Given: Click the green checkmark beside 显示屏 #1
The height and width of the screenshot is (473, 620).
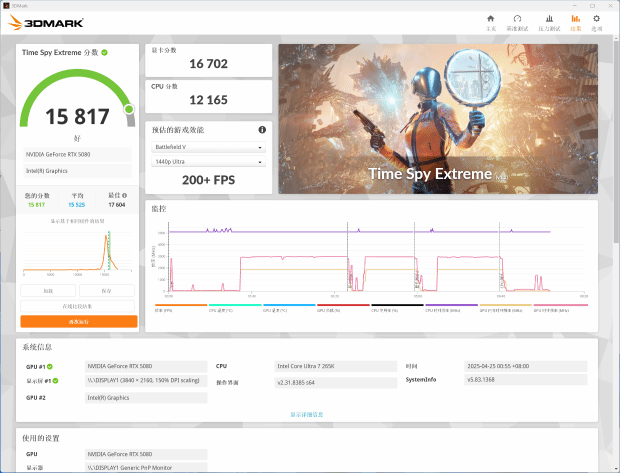Looking at the screenshot, I should tap(55, 381).
